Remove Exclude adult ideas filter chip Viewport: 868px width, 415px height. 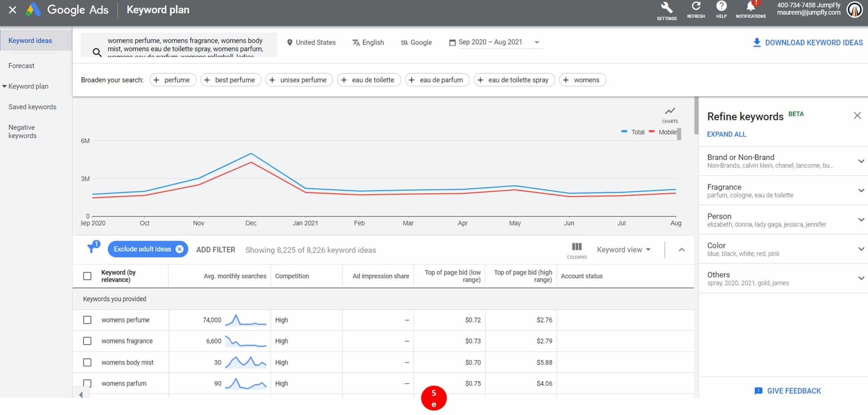point(179,249)
